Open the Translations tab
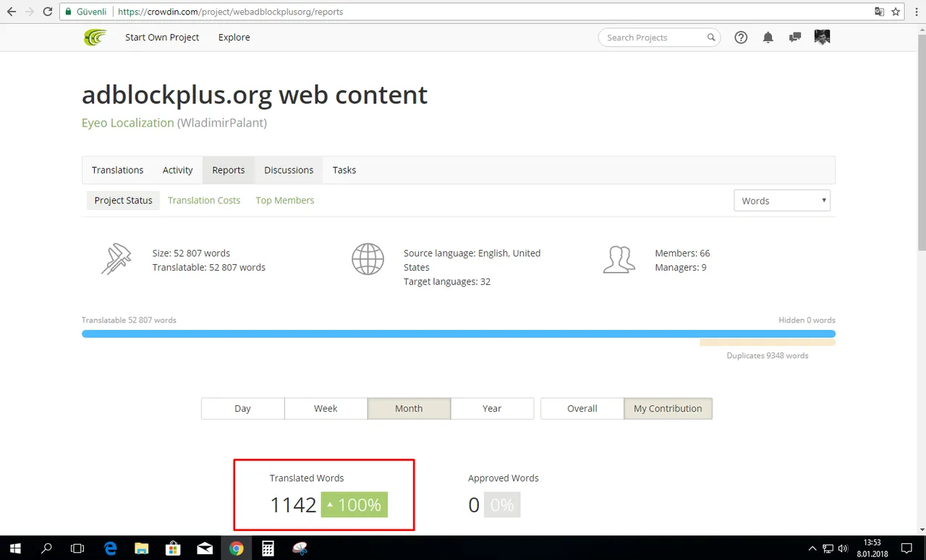Screen dimensions: 926x560 [117, 170]
